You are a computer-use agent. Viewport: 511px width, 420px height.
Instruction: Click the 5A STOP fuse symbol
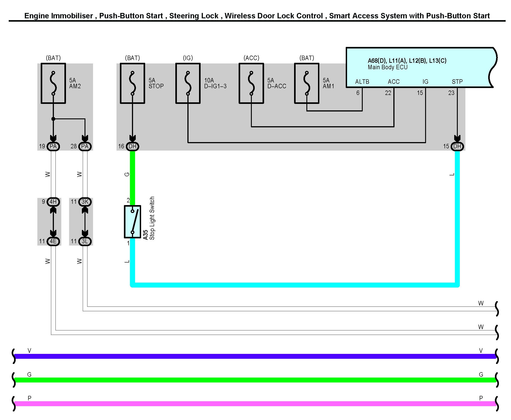[x=132, y=83]
